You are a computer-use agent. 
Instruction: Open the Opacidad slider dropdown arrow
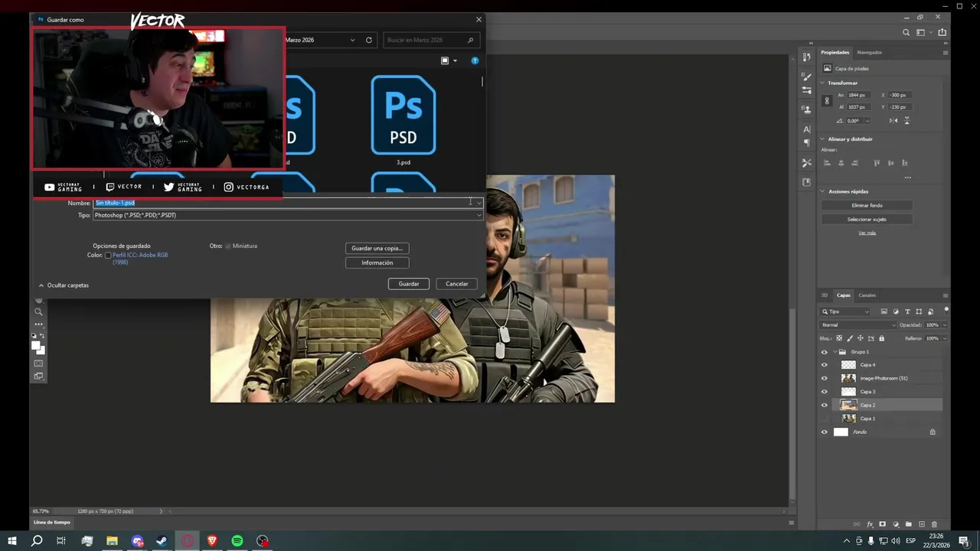(945, 325)
